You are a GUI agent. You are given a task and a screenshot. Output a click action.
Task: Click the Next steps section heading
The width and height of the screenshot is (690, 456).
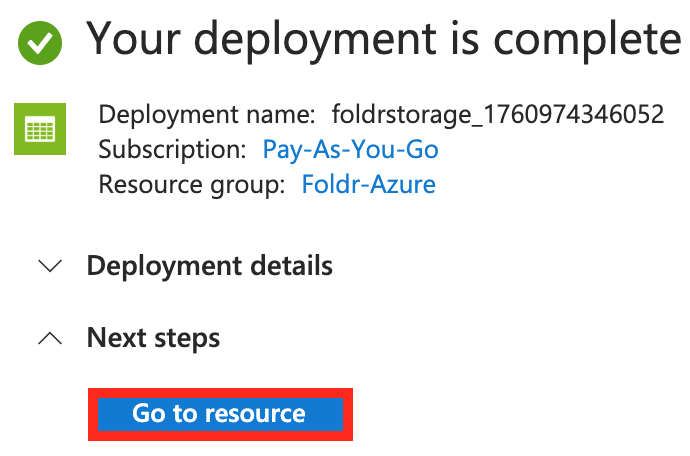[x=154, y=338]
